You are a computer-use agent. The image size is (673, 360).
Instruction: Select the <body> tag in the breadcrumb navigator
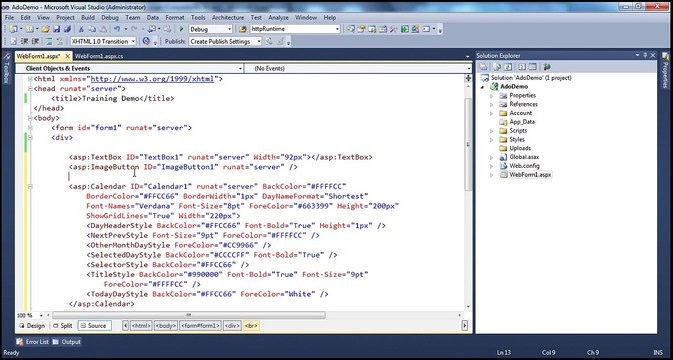click(x=166, y=326)
